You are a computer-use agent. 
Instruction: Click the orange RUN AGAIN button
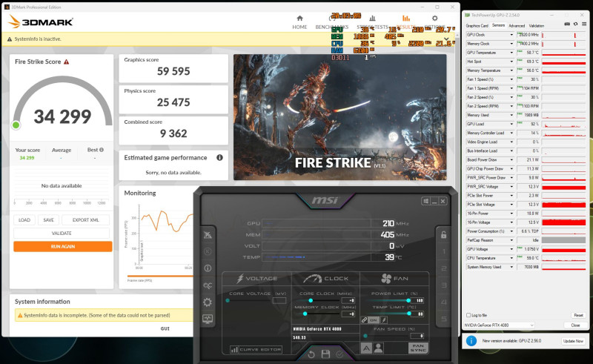[x=63, y=246]
